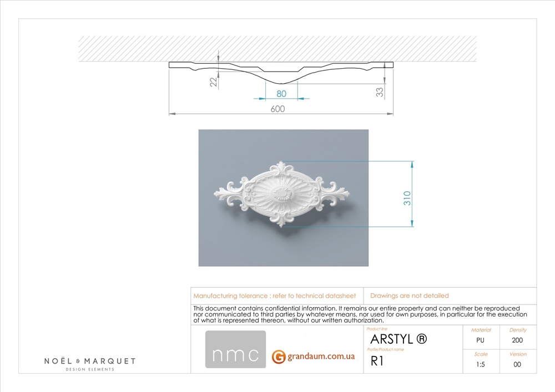
Task: Select the blue 80 dimension value
Action: pyautogui.click(x=281, y=94)
